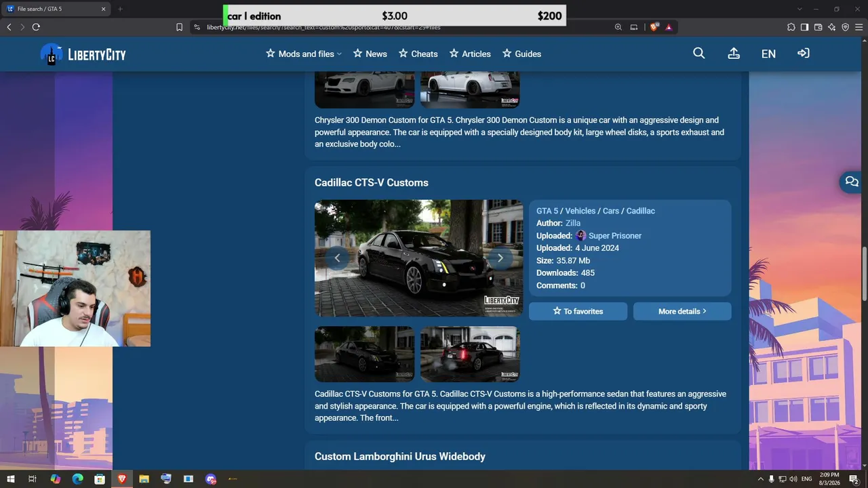
Task: Open the Brave Rewards triangle icon
Action: (669, 27)
